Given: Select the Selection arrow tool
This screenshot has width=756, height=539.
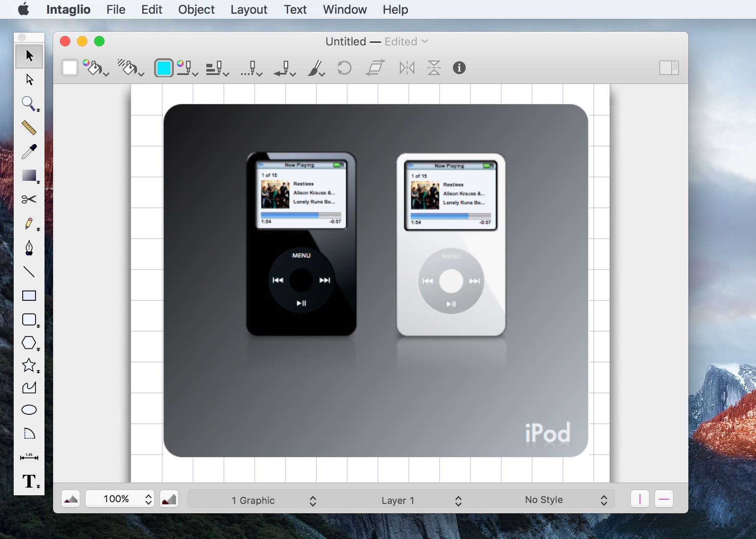Looking at the screenshot, I should [29, 56].
